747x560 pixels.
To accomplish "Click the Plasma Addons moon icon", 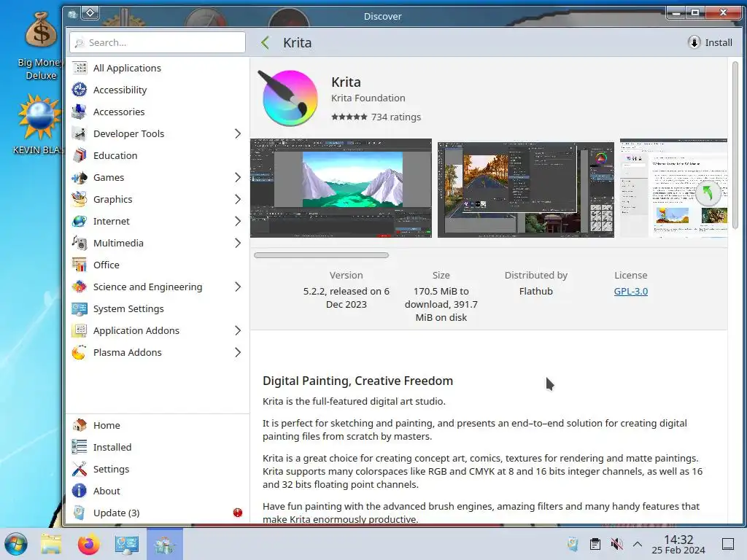I will (x=80, y=353).
